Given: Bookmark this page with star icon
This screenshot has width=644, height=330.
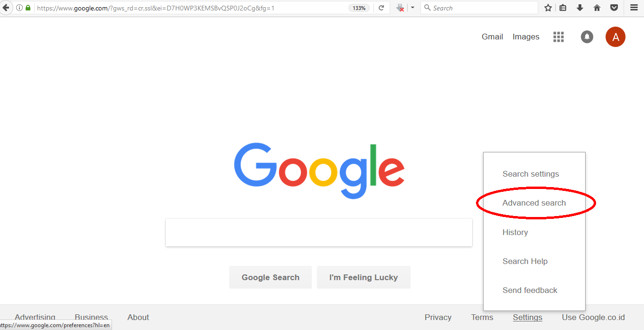Looking at the screenshot, I should click(548, 8).
